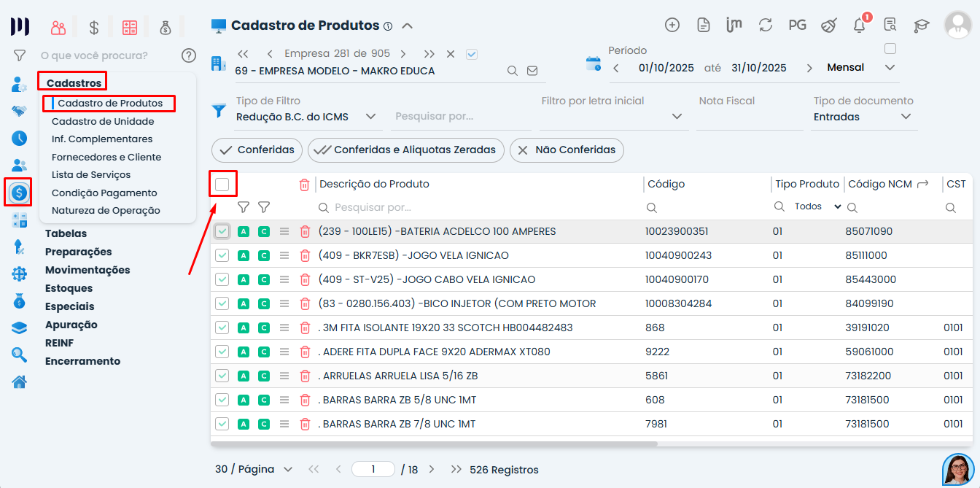
Task: Open Cadastro de Unidade menu item
Action: pyautogui.click(x=103, y=121)
